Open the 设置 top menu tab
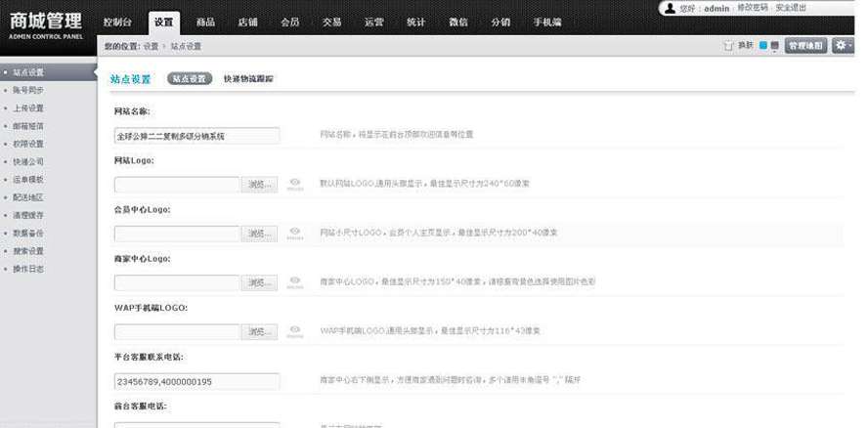The height and width of the screenshot is (428, 868). click(164, 22)
